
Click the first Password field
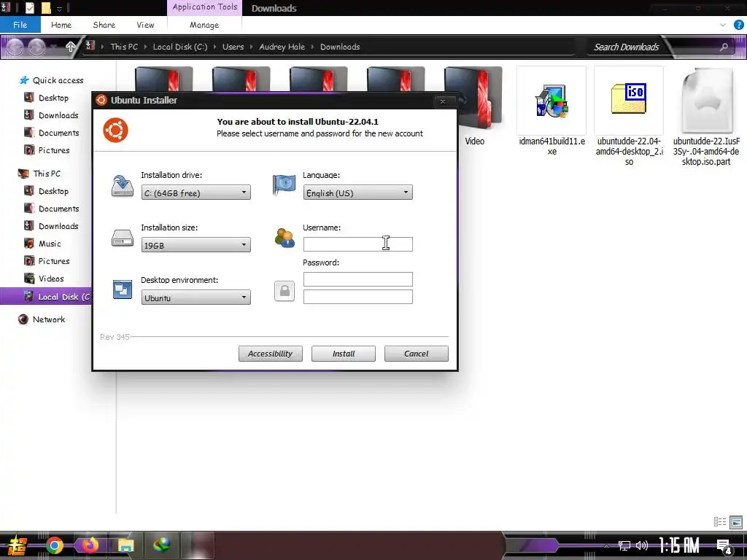pyautogui.click(x=357, y=279)
